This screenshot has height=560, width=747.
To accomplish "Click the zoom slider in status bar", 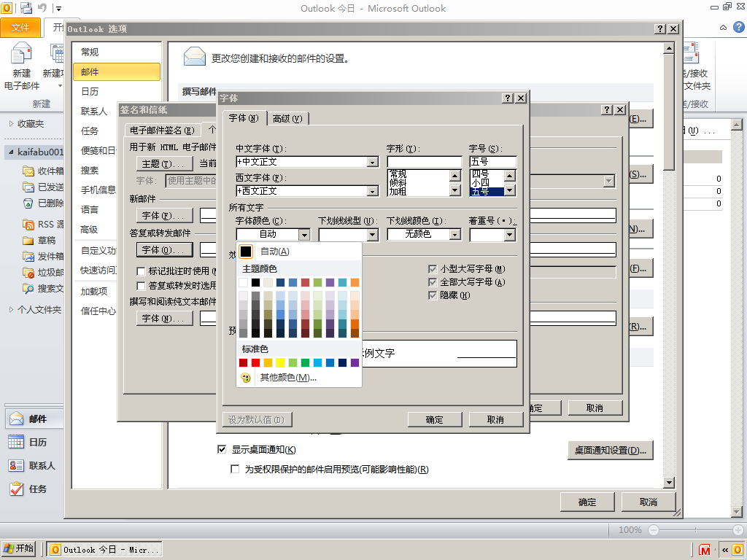I will pos(695,530).
